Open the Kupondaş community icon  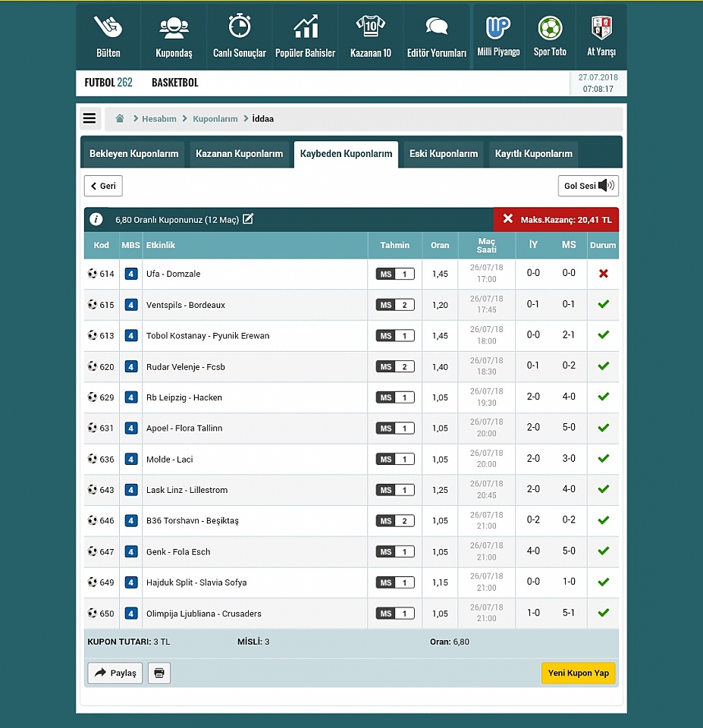(x=174, y=27)
